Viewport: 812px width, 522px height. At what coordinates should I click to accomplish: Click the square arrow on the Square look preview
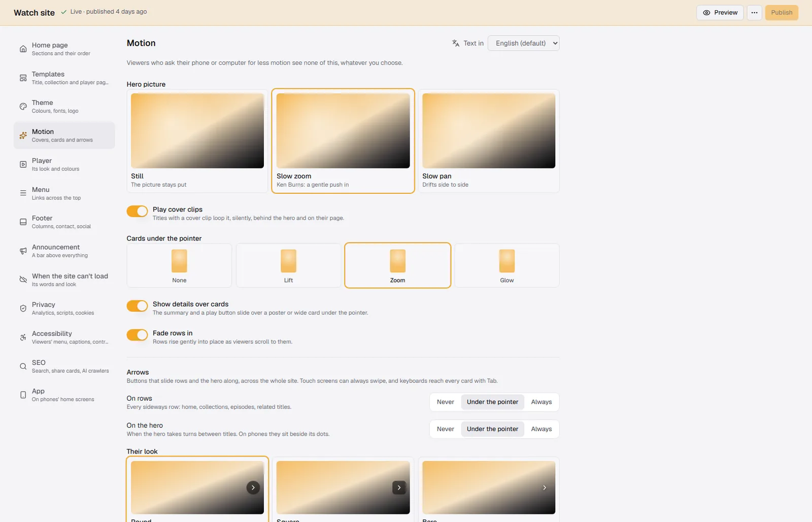pyautogui.click(x=399, y=488)
